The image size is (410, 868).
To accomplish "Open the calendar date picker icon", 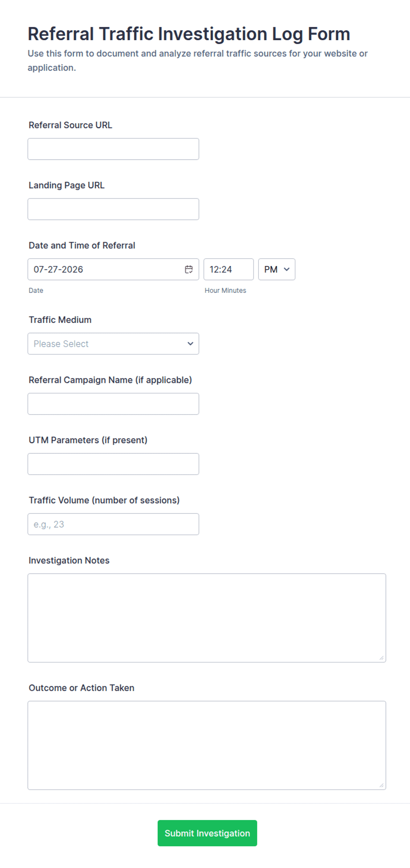I will click(189, 269).
